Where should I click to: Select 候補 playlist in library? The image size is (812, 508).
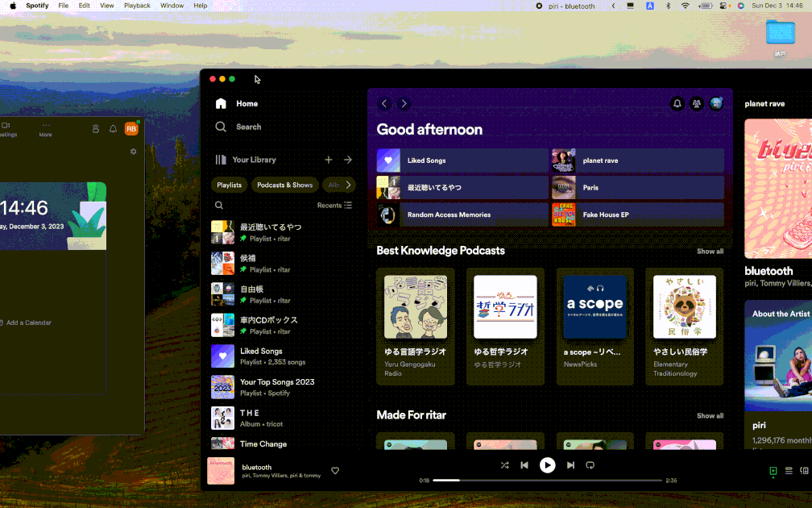(x=282, y=264)
